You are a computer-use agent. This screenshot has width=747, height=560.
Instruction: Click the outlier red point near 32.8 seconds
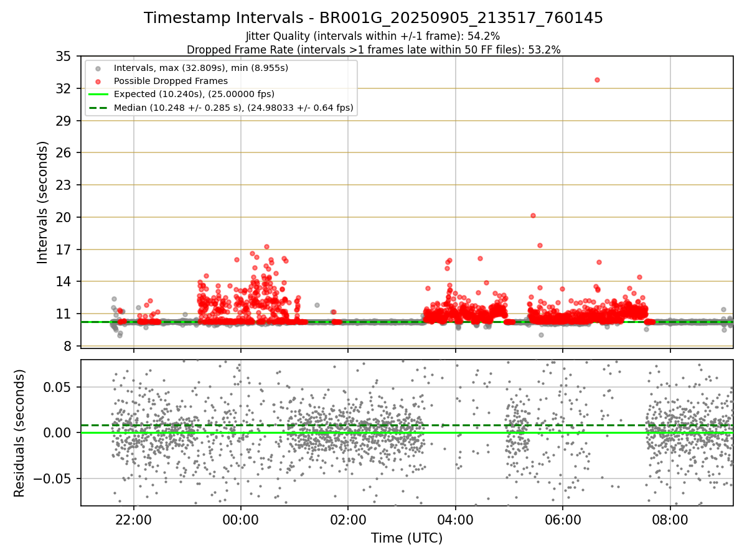click(597, 80)
